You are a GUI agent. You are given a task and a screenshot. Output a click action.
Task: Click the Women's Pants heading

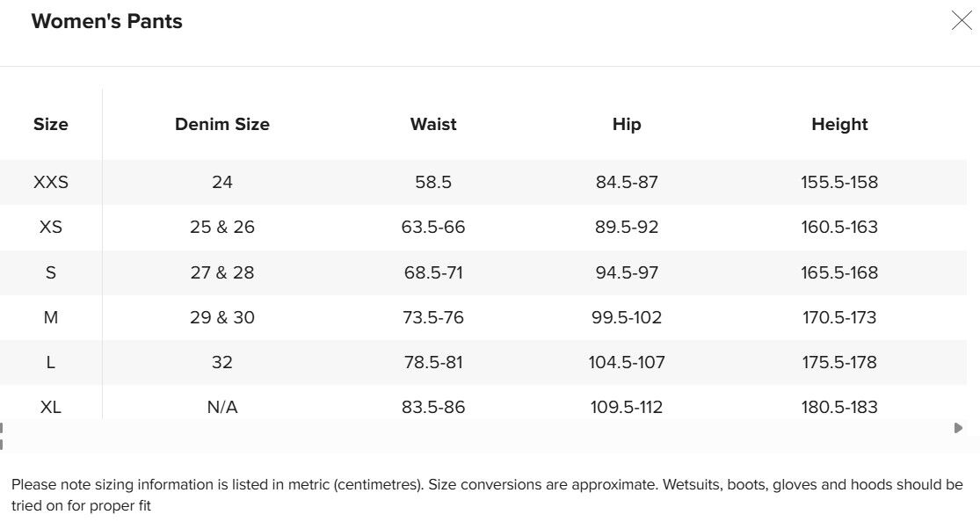pos(107,21)
